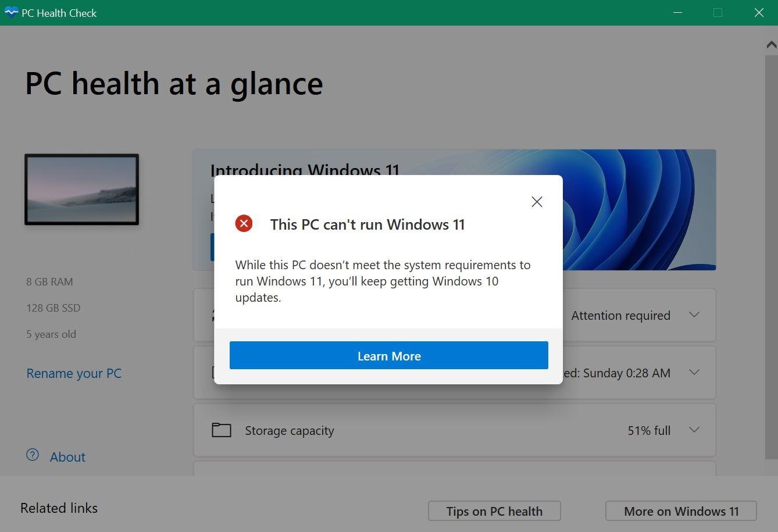Click the scrollbar up arrow

tap(772, 44)
